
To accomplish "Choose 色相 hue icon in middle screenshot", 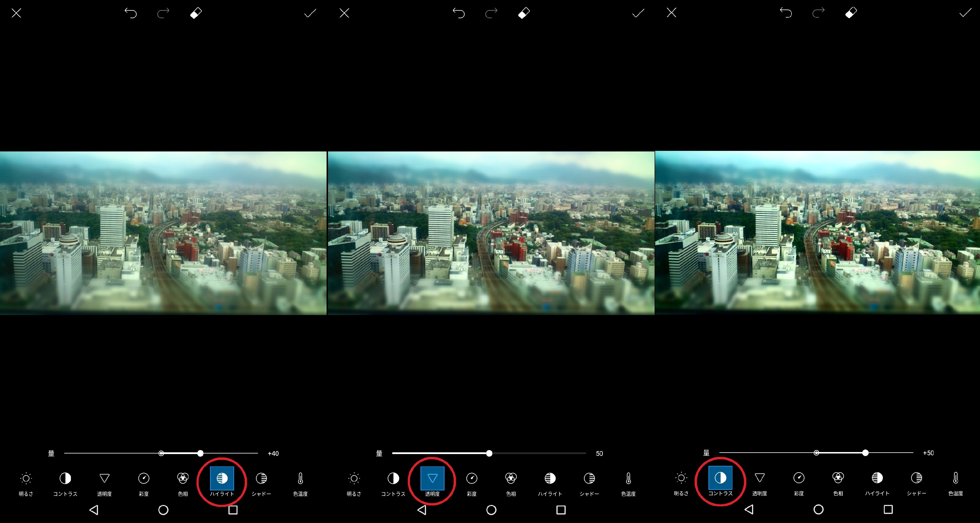I will (x=510, y=479).
